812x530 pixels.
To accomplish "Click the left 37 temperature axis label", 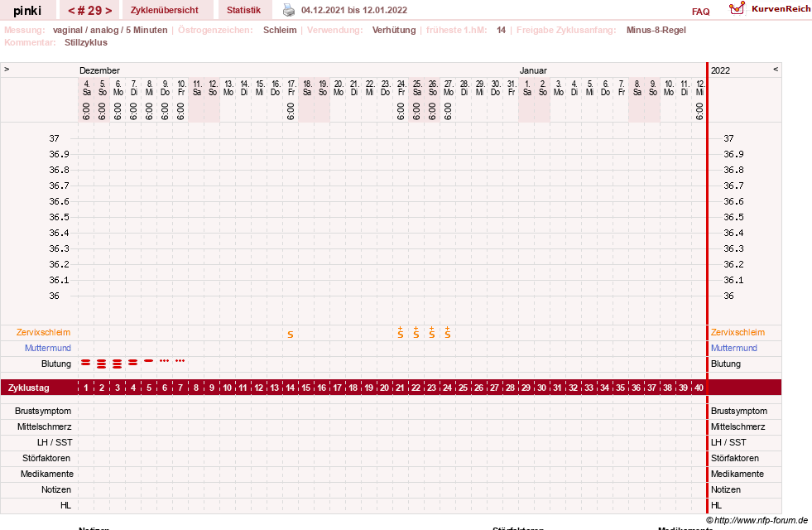I will coord(54,138).
